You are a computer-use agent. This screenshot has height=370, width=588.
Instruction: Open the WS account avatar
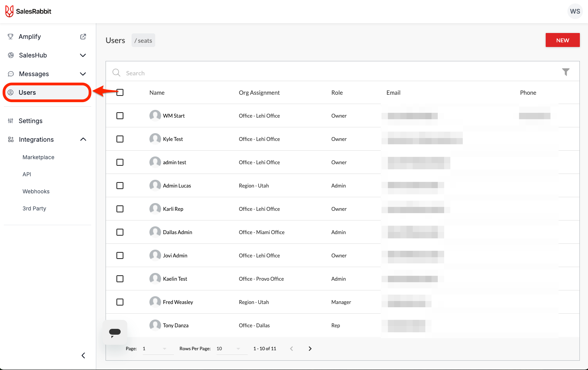575,11
